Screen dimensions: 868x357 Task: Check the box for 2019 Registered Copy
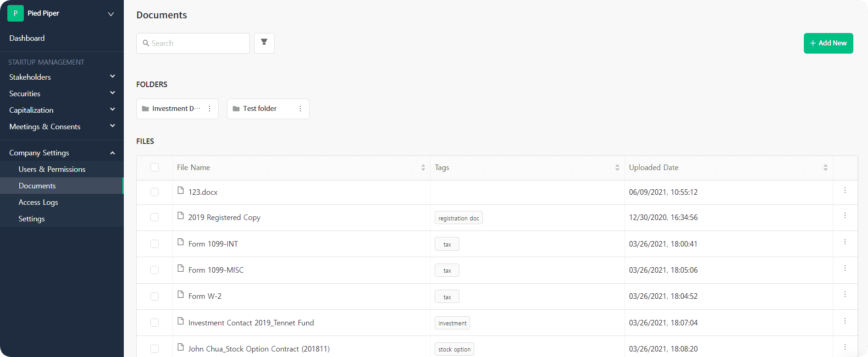point(155,217)
